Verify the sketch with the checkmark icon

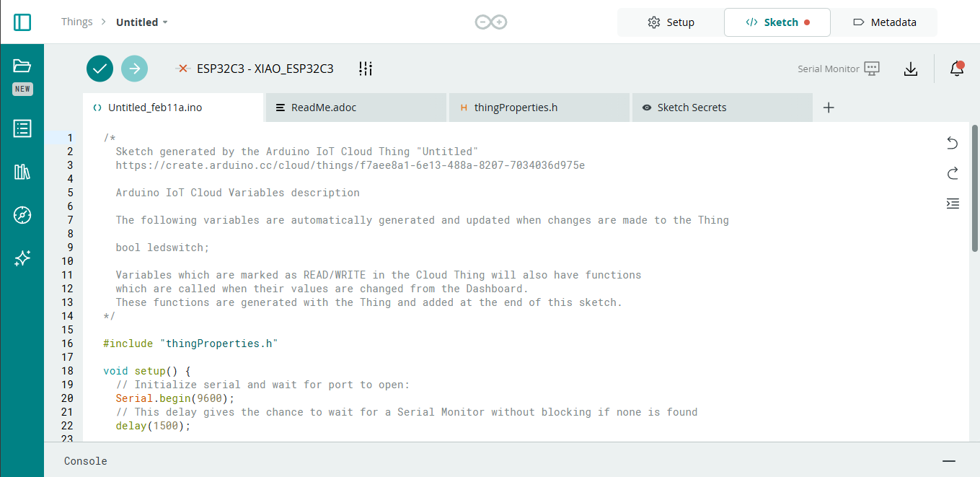tap(100, 68)
